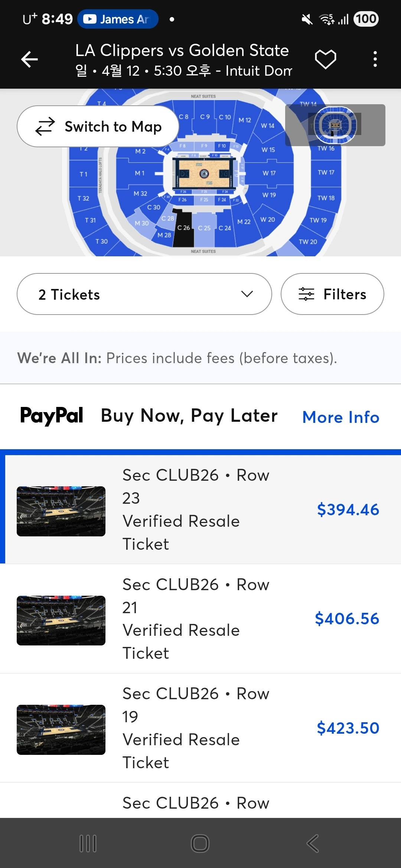The image size is (401, 868).
Task: Open the YouTube James Ar status pill
Action: tap(118, 19)
